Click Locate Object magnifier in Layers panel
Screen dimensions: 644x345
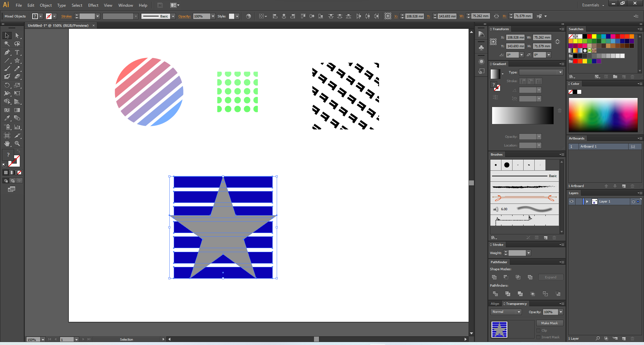(x=598, y=339)
